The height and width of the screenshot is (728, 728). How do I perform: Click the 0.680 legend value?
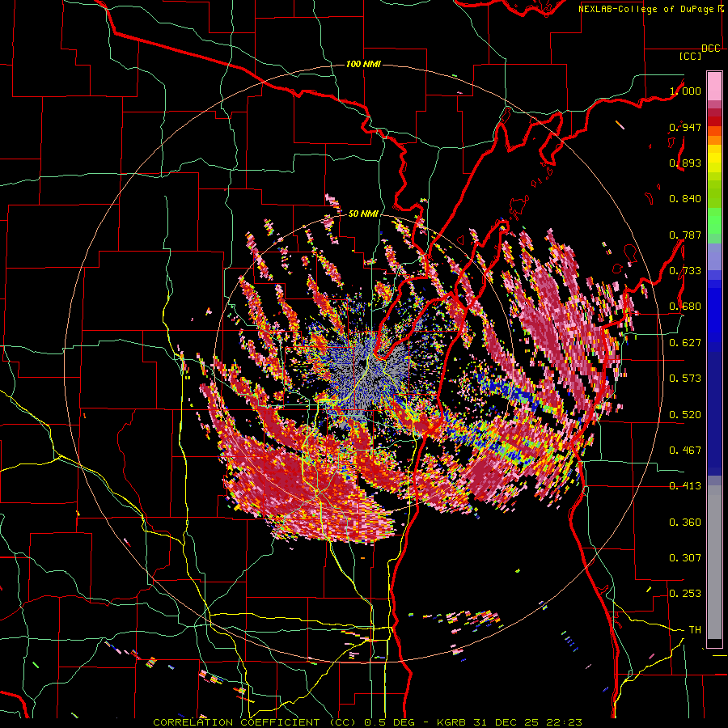[x=685, y=307]
